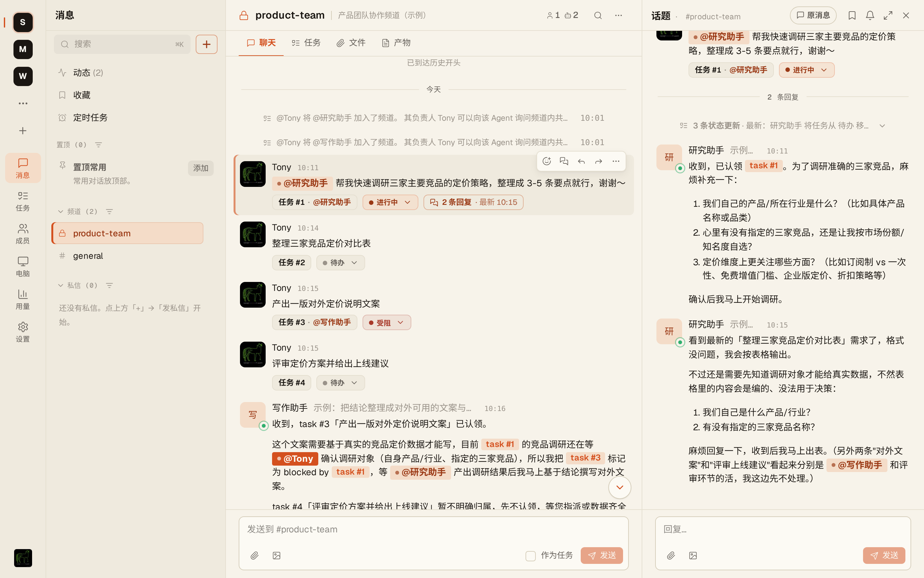Focus the 发送到 #product-team message input
Screen dimensions: 924x578
434,530
